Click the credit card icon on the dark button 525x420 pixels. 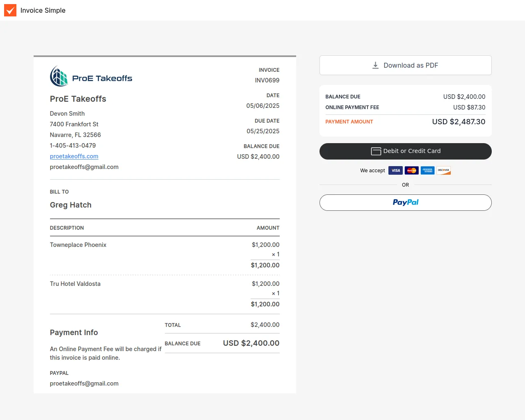[376, 151]
